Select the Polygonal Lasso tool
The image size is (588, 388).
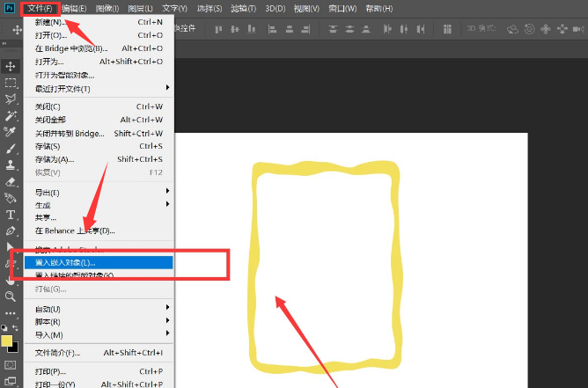(x=11, y=99)
